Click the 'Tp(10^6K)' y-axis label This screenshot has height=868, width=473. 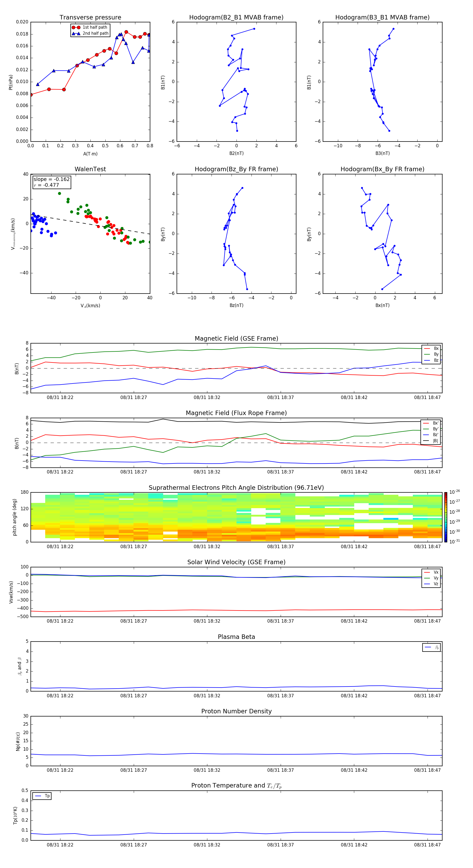pos(15,815)
